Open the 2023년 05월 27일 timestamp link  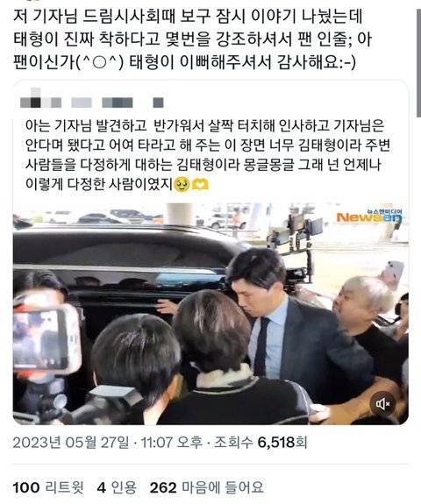click(x=71, y=443)
